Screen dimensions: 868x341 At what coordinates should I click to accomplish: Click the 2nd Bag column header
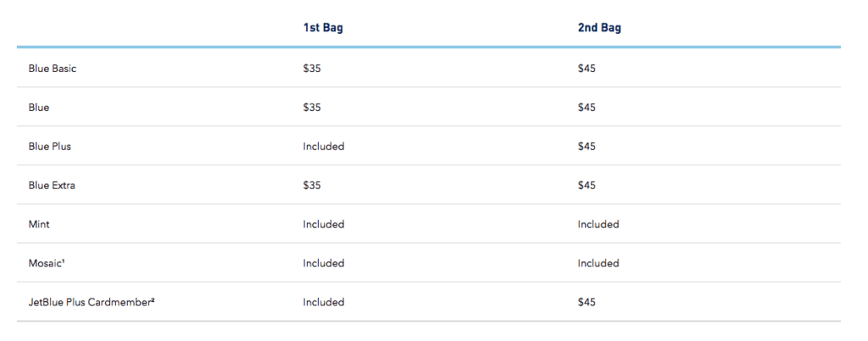coord(599,28)
